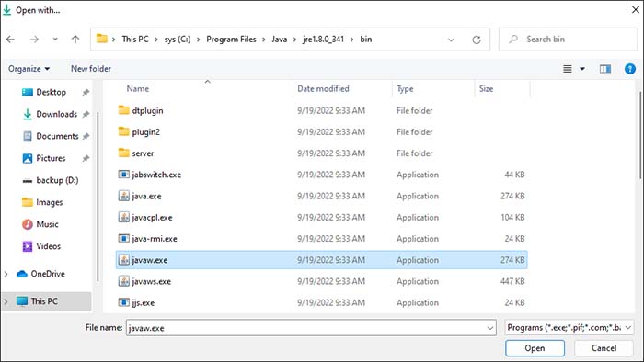Expand chevron after Java in breadcrumb
644x362 pixels.
(x=295, y=40)
